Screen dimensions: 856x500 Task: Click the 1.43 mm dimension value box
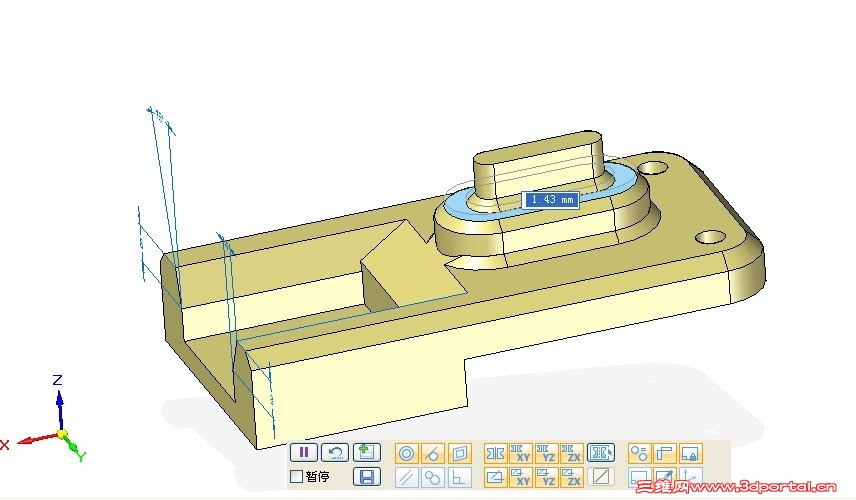pos(551,200)
